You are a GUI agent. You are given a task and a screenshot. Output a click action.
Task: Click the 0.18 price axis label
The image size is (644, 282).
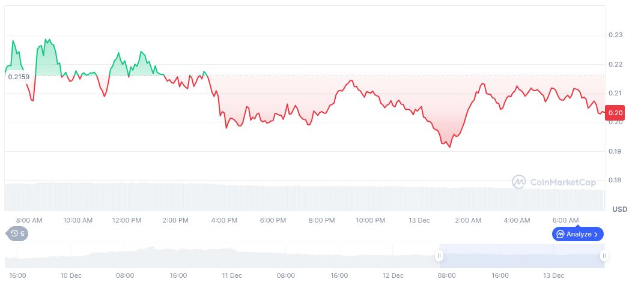pyautogui.click(x=615, y=181)
